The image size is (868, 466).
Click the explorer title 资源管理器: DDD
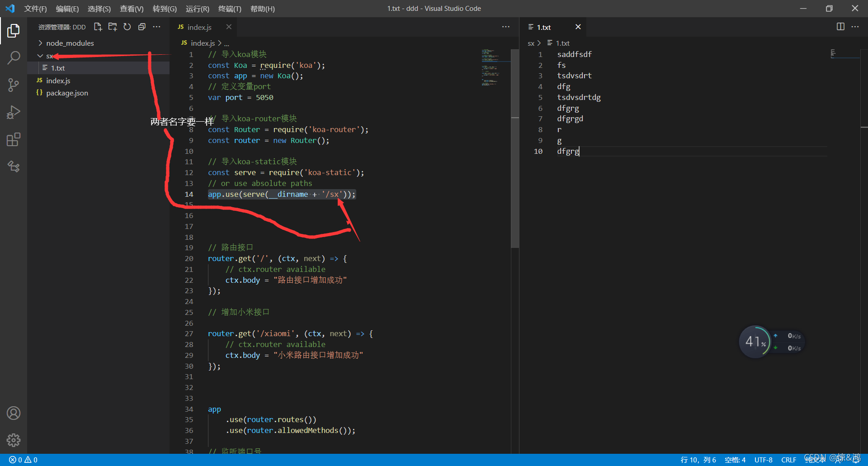click(x=62, y=27)
